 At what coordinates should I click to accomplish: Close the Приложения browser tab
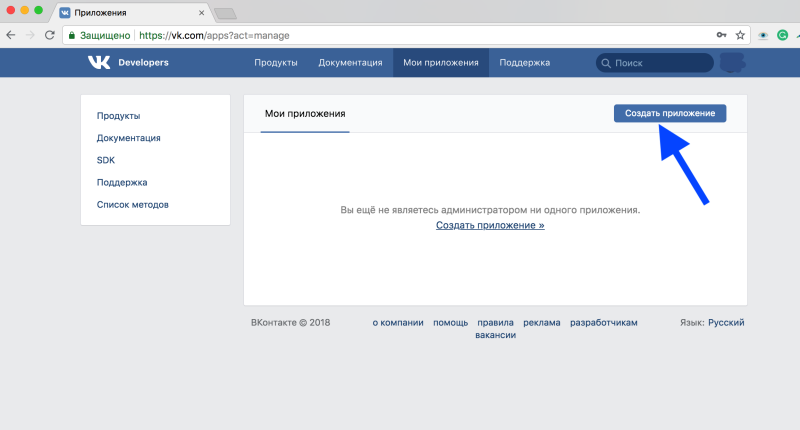pyautogui.click(x=202, y=13)
